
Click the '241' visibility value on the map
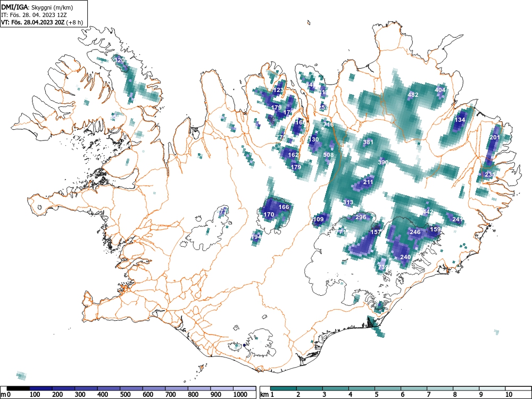point(458,219)
